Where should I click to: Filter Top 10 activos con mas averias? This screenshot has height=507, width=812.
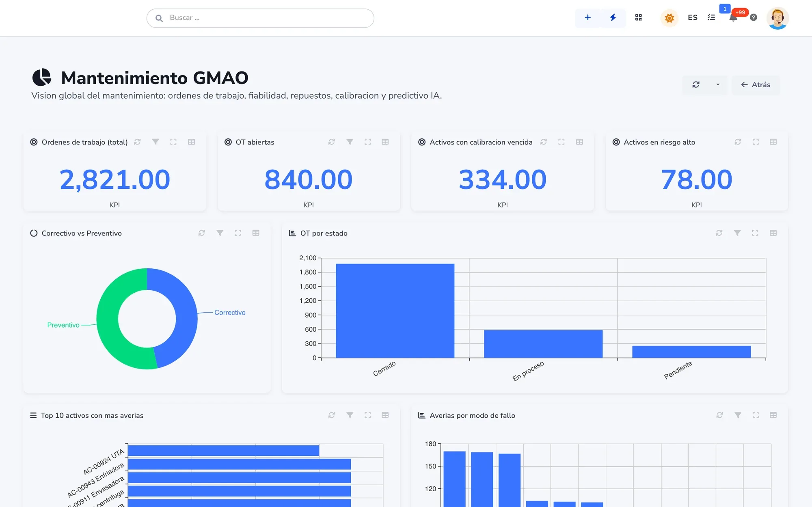(350, 415)
